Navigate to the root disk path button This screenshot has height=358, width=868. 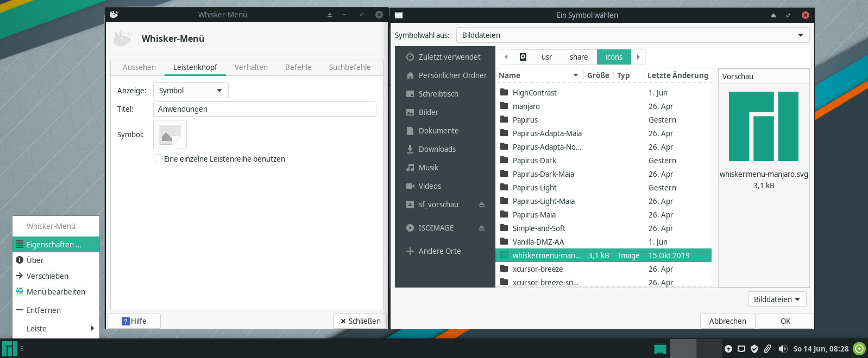(x=523, y=57)
